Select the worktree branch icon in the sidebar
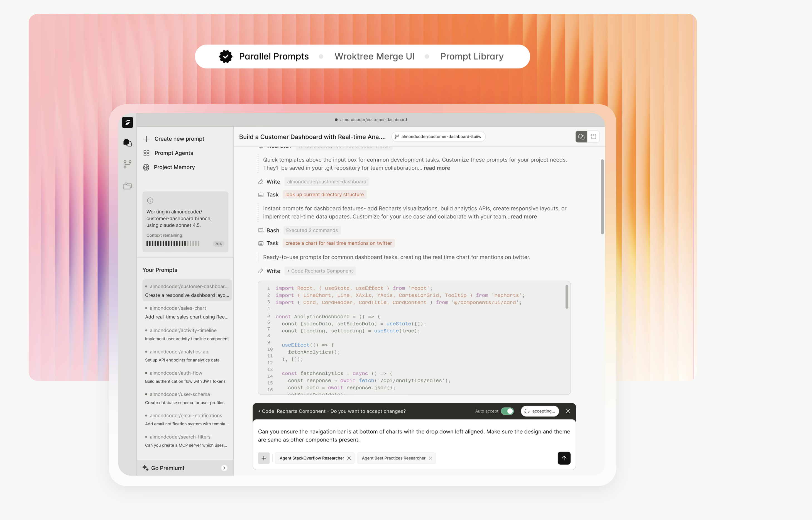The width and height of the screenshot is (812, 520). coord(127,164)
